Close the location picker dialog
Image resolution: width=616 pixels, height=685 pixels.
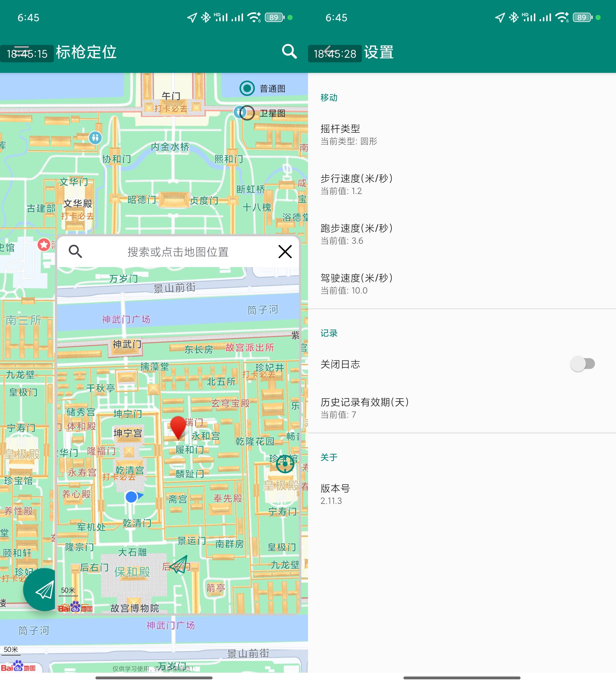pyautogui.click(x=285, y=251)
